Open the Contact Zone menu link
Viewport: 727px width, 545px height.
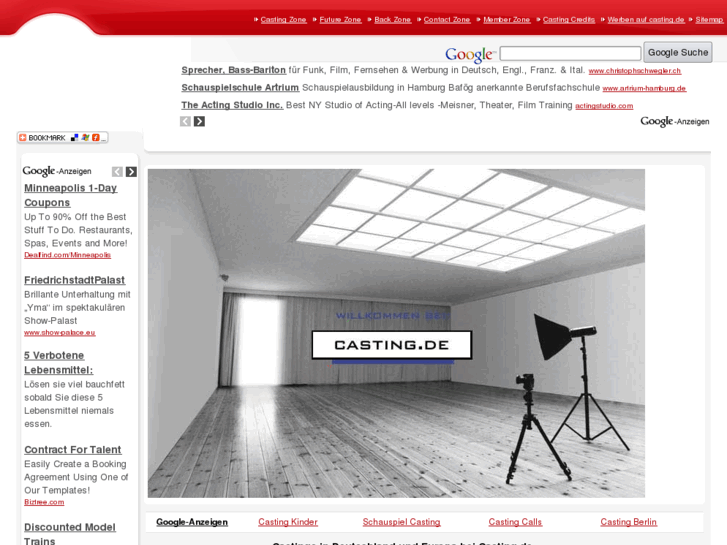[447, 19]
